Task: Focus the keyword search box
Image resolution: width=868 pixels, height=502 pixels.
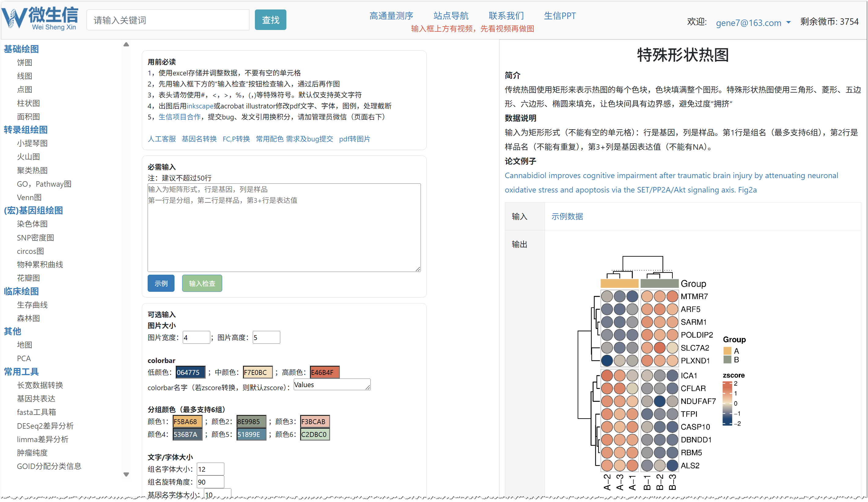Action: [168, 20]
